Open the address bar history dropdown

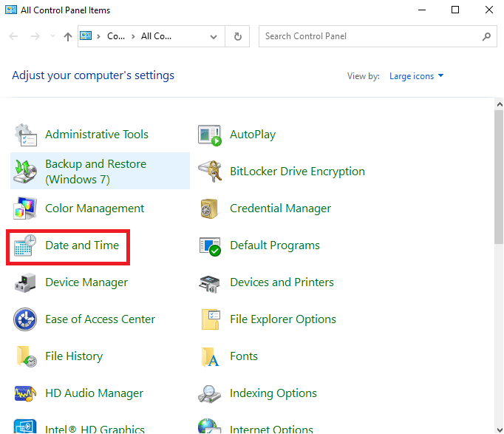point(214,36)
